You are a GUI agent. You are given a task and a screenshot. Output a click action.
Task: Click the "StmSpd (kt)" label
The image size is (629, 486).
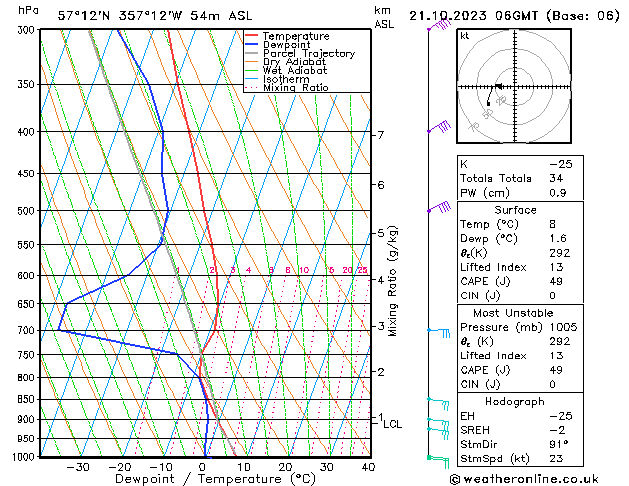click(x=495, y=458)
